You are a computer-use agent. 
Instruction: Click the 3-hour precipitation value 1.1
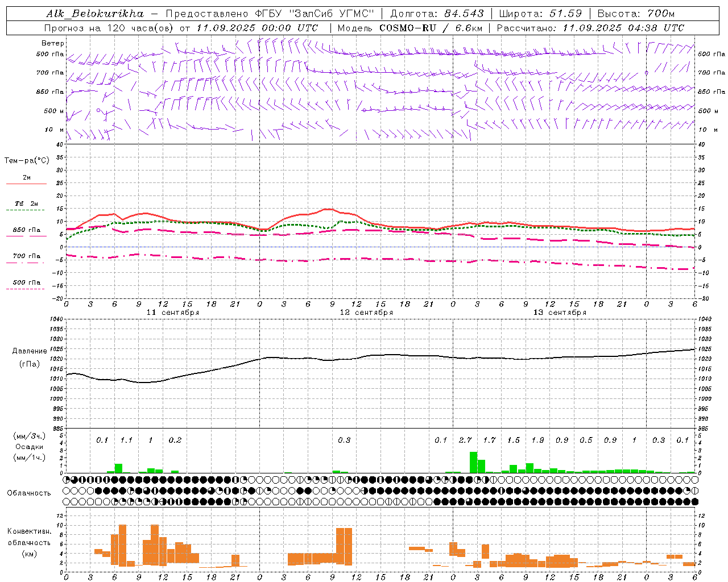126,440
